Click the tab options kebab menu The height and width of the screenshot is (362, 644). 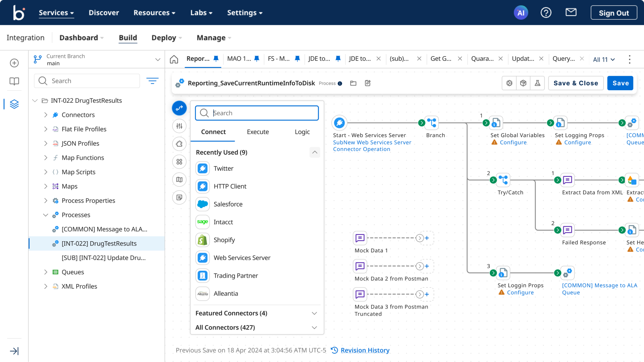pos(629,59)
